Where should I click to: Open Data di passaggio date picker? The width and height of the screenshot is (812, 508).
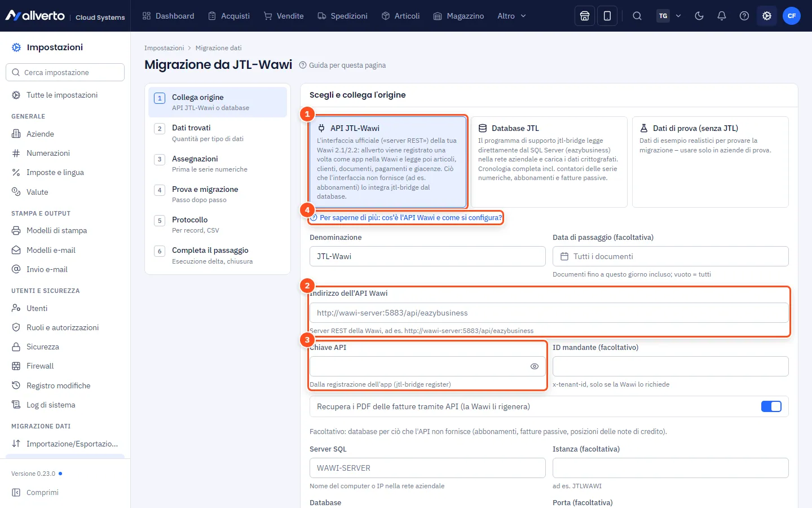point(670,256)
